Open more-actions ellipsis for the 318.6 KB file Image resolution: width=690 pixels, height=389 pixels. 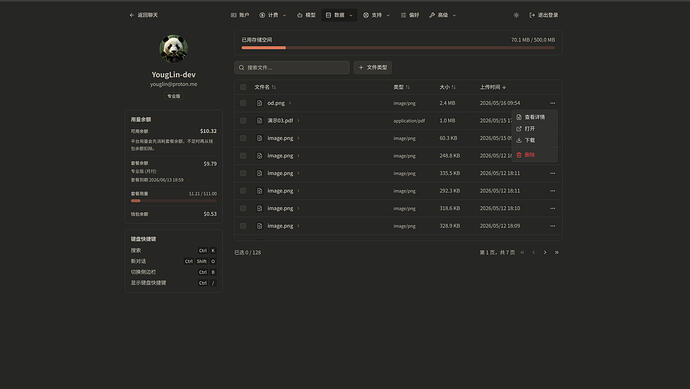pos(552,208)
